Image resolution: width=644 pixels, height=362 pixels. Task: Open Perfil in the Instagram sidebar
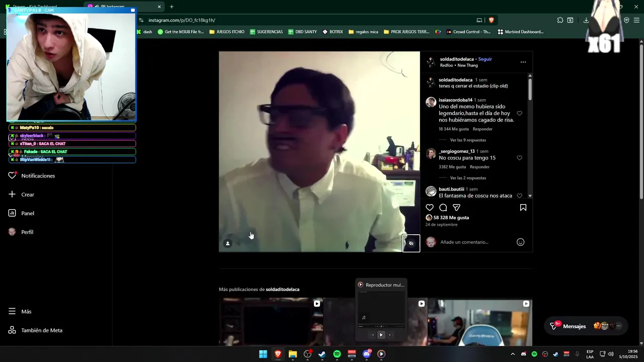coord(22,232)
